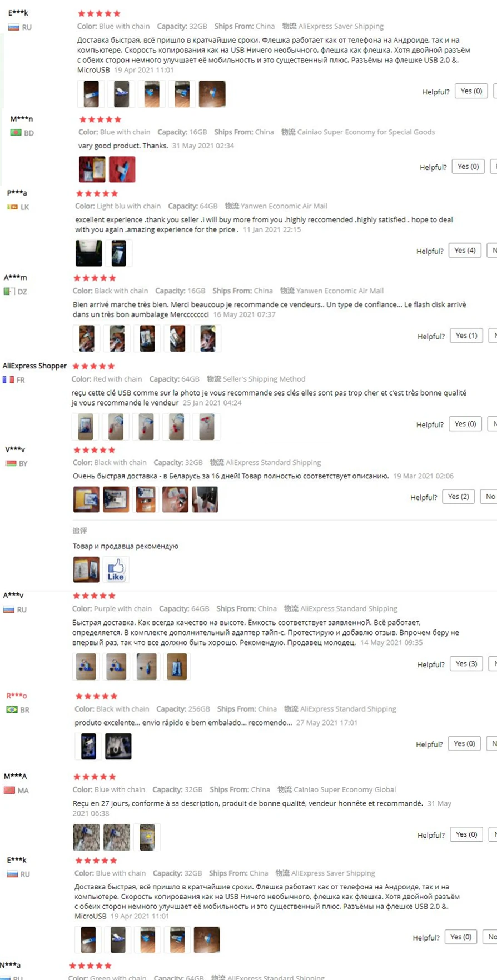Vote Yes (2) on V***v's Belarus review

[x=458, y=497]
